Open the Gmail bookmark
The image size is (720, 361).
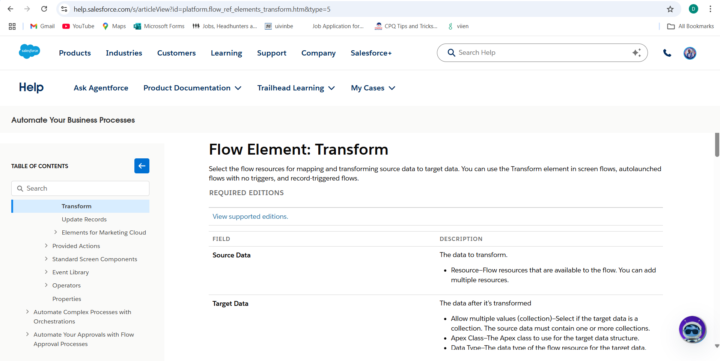click(42, 26)
